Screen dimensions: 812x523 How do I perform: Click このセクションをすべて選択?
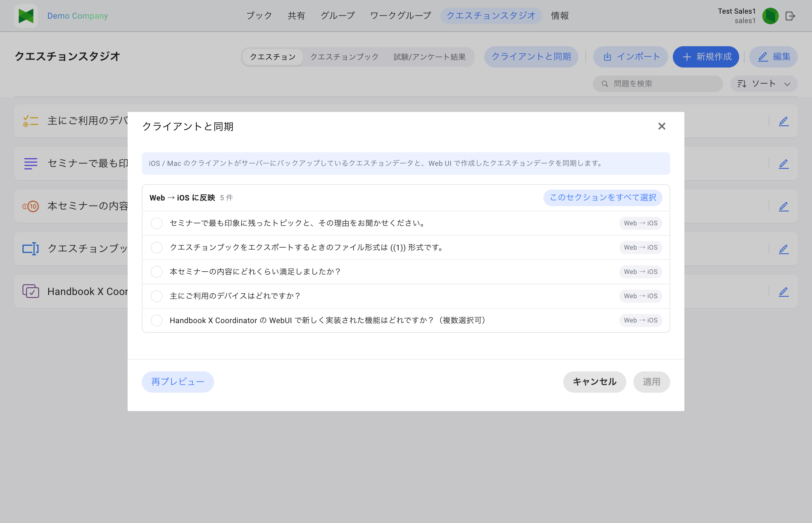click(603, 198)
